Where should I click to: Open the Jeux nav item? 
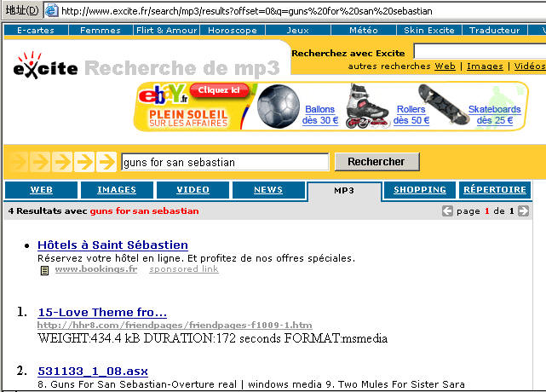coord(298,31)
